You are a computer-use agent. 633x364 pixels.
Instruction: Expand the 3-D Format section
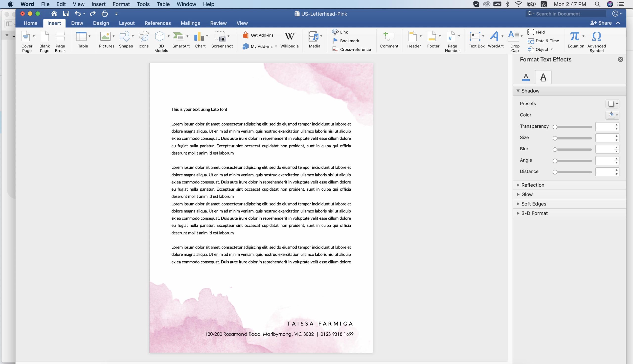click(x=518, y=213)
